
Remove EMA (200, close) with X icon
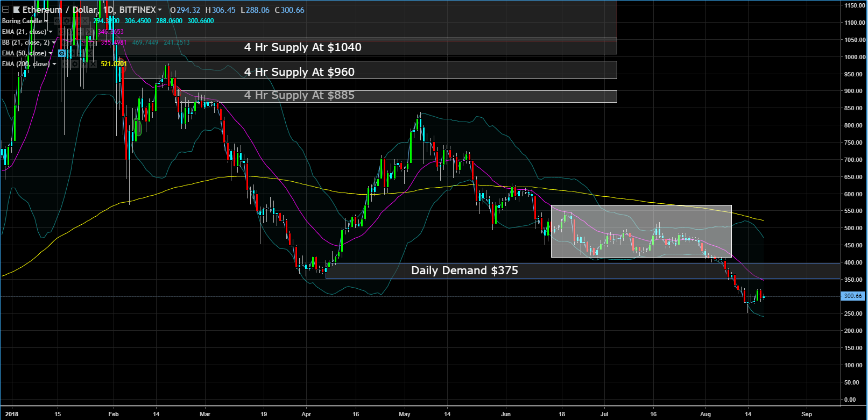coord(93,64)
